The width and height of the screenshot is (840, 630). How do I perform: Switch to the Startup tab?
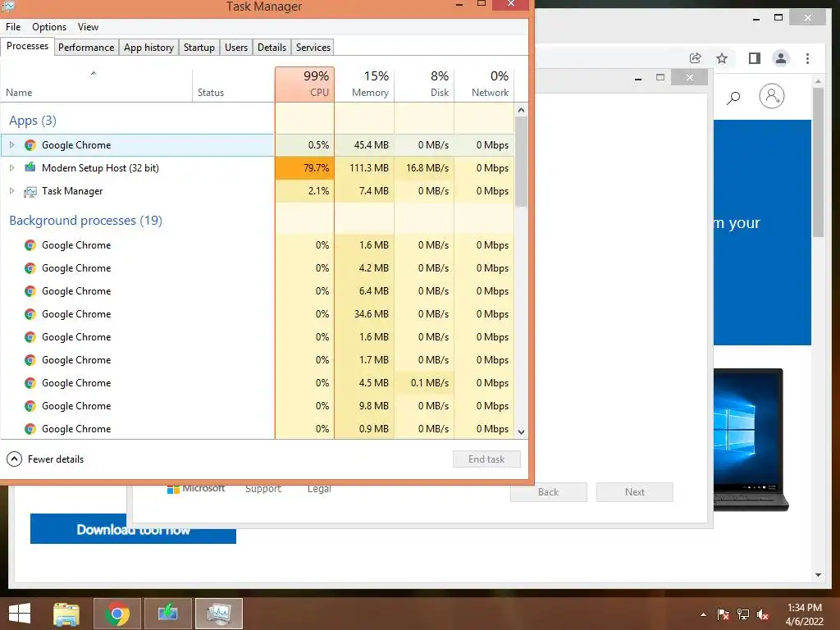coord(199,47)
